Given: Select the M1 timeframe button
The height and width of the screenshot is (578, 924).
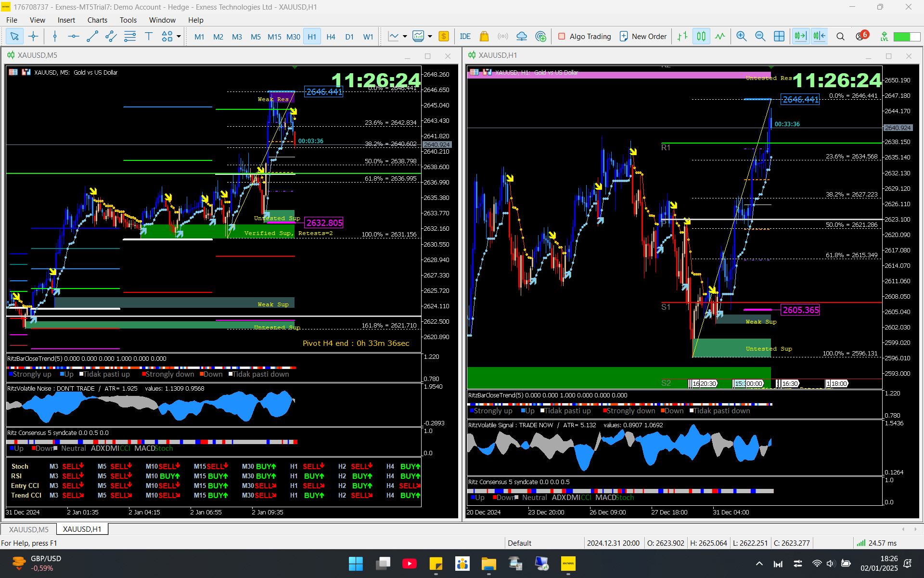Looking at the screenshot, I should [x=199, y=37].
